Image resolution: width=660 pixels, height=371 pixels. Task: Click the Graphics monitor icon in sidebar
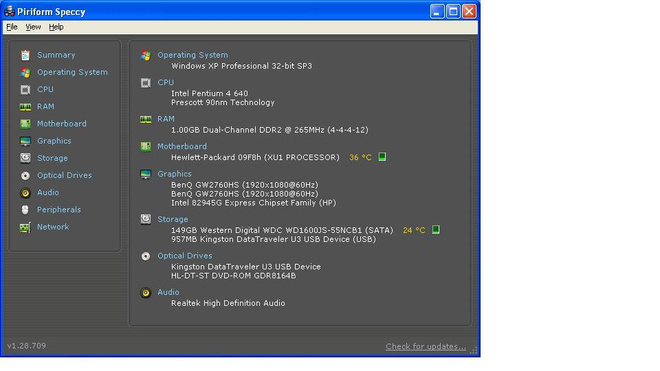click(25, 141)
